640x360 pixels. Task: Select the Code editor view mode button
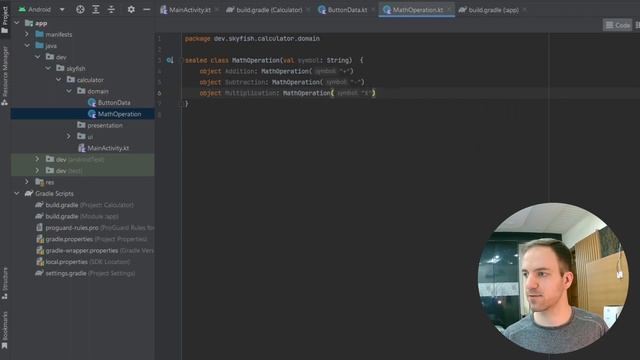click(x=618, y=25)
